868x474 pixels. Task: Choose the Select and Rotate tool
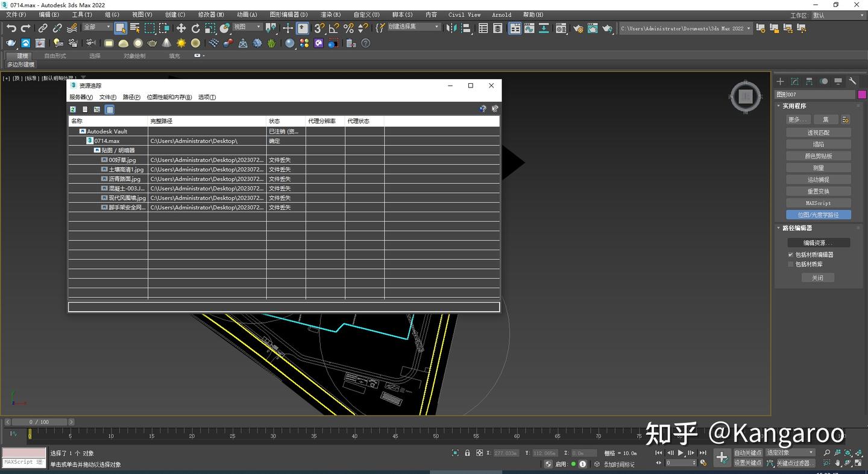pos(195,28)
